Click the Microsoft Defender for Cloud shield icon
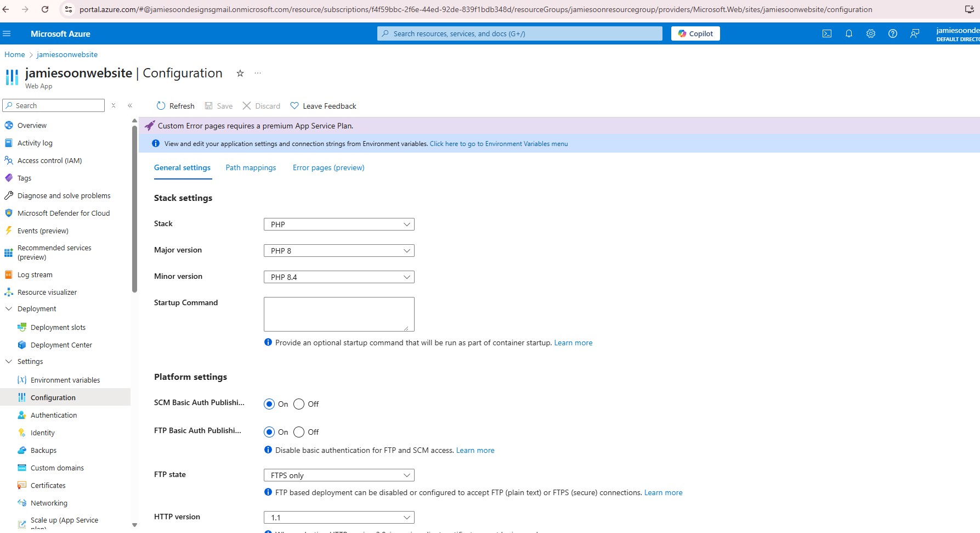 9,213
